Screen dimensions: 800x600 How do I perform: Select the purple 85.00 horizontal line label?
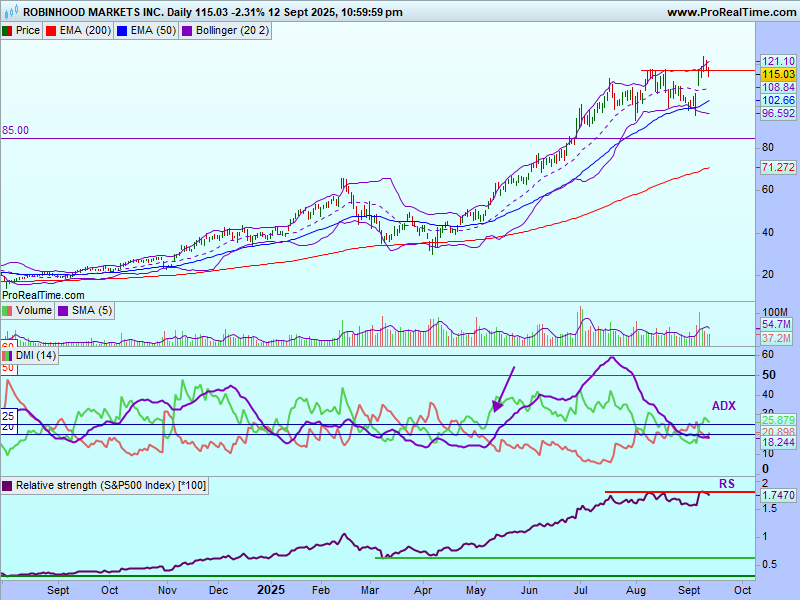(15, 130)
